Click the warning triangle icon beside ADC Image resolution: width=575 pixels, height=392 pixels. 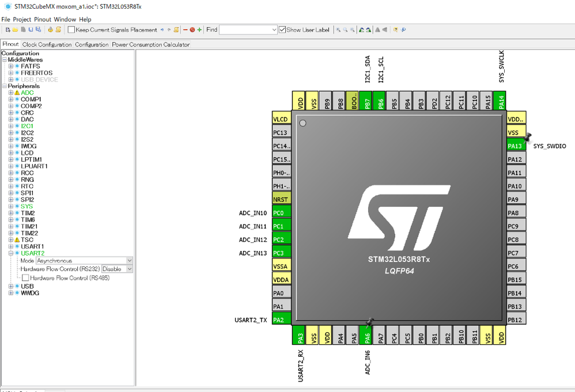point(17,93)
